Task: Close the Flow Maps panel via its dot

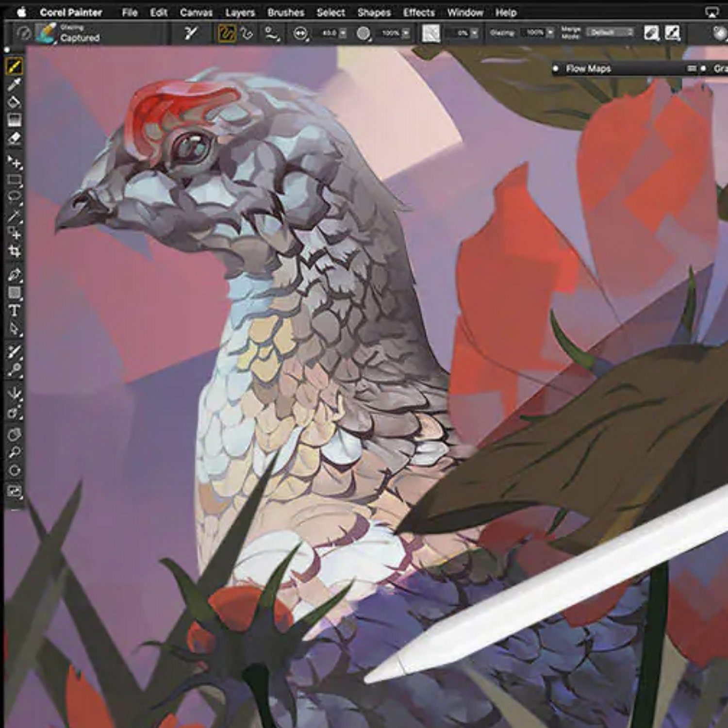Action: (556, 68)
